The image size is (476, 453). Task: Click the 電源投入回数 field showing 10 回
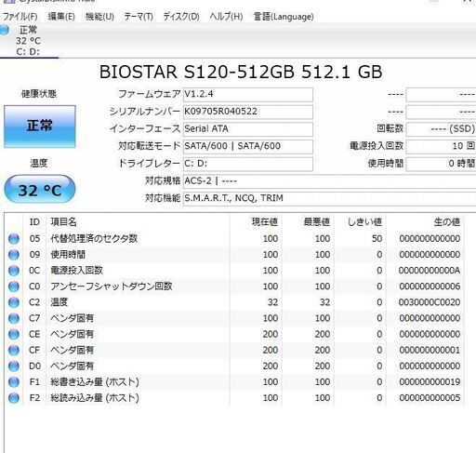(441, 146)
